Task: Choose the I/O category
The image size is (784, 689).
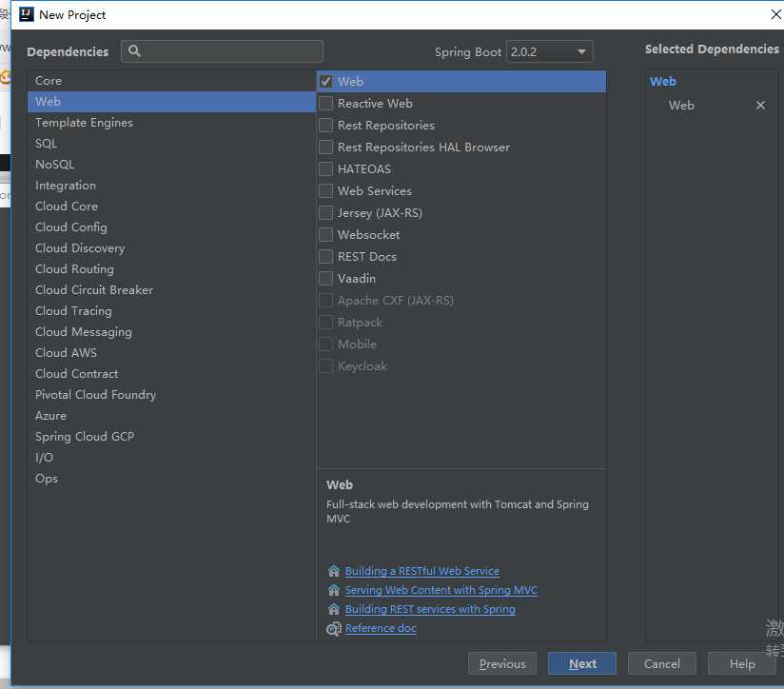Action: pos(171,458)
